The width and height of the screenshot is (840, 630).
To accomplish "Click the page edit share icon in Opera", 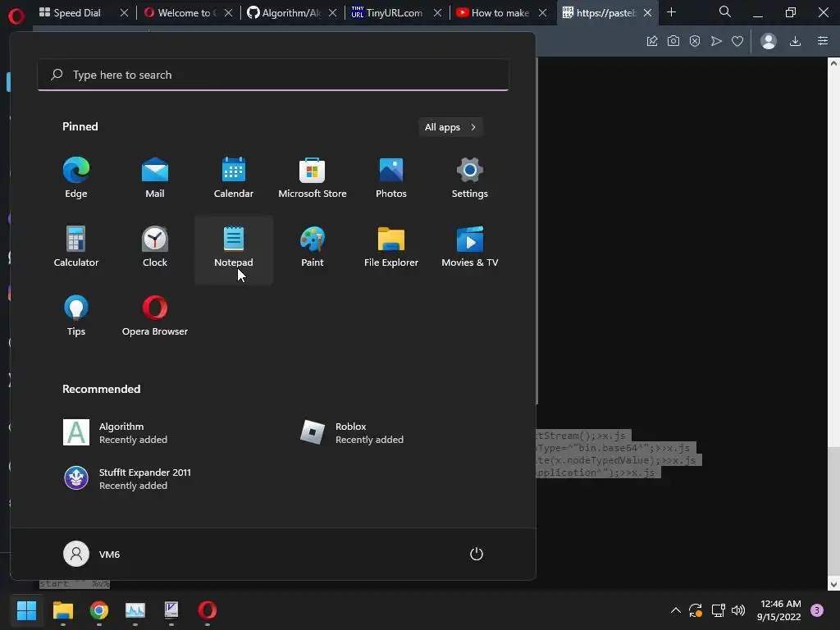I will click(x=652, y=41).
